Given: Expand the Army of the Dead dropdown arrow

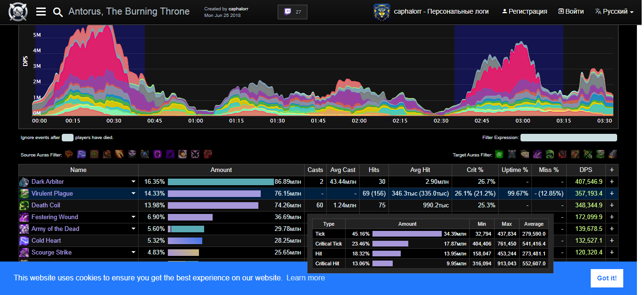Looking at the screenshot, I should 133,229.
